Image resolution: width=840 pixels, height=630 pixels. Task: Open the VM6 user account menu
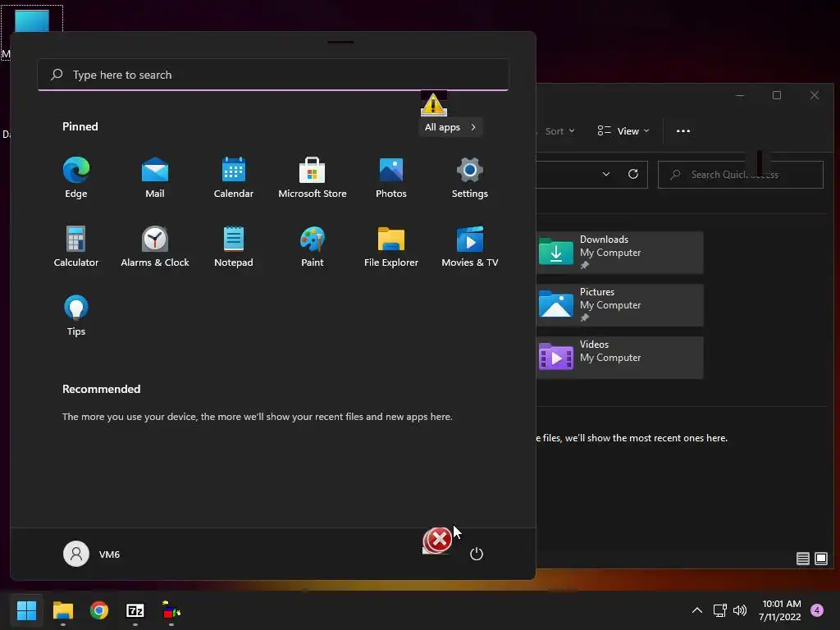tap(92, 554)
